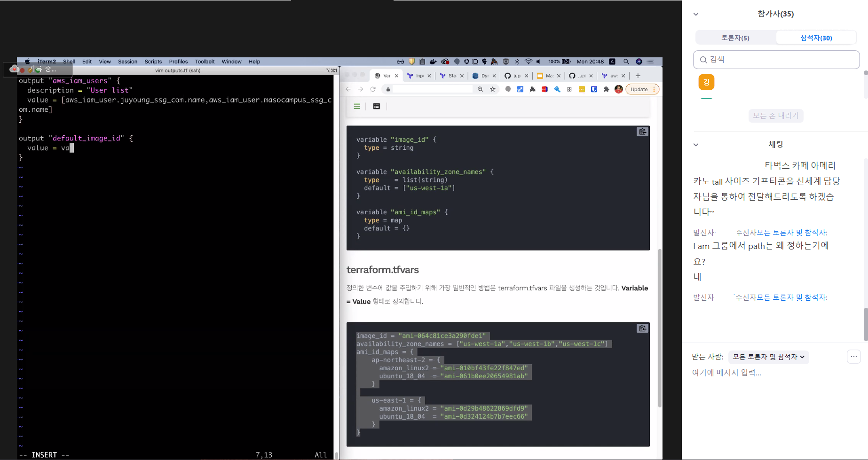Open the 모든 토론자 및 참석자 recipient dropdown
The height and width of the screenshot is (460, 868).
coord(768,357)
